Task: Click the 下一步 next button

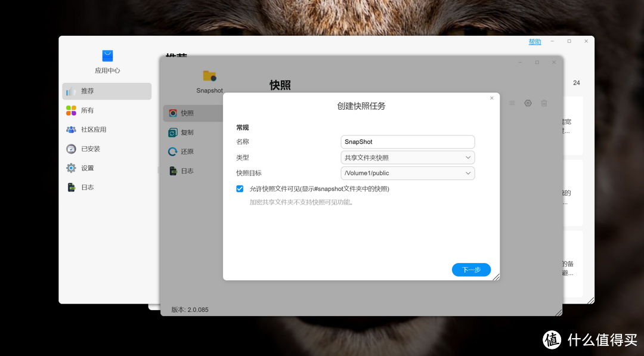Action: [x=471, y=270]
